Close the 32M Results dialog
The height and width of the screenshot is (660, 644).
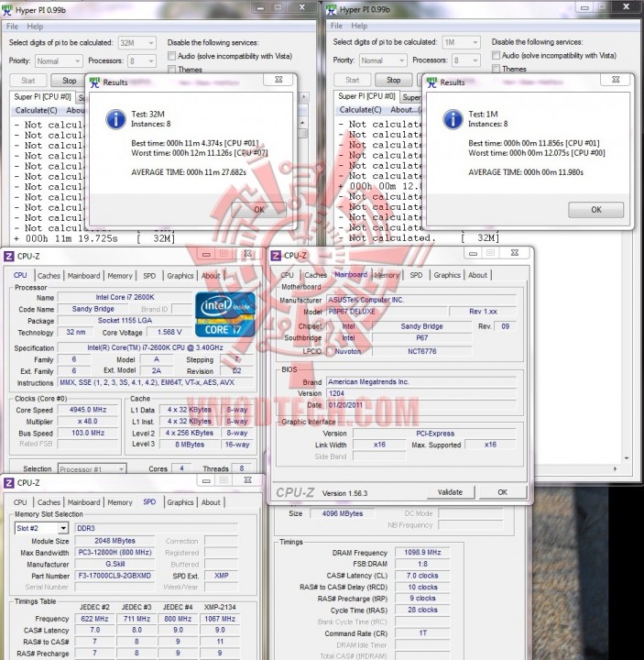pyautogui.click(x=278, y=80)
